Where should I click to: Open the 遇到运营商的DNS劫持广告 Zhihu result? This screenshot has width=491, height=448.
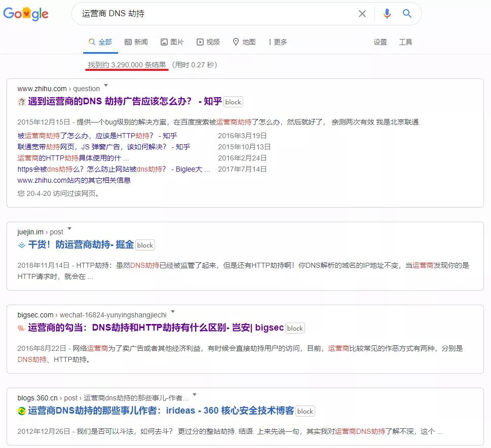tap(122, 102)
